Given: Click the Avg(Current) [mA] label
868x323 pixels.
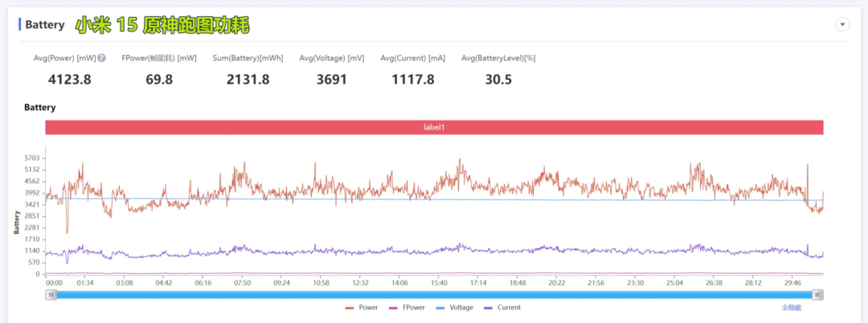Looking at the screenshot, I should coord(413,58).
